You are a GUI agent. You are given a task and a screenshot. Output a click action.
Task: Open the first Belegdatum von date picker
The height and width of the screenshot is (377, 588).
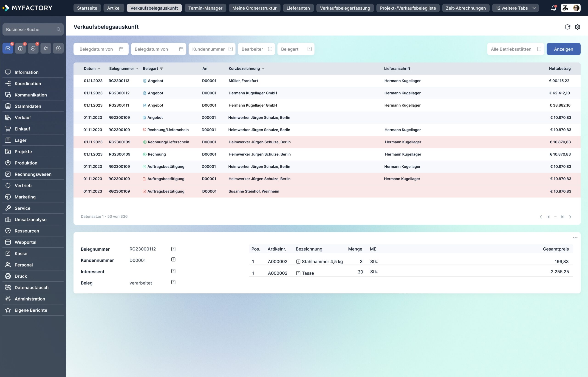pos(121,49)
